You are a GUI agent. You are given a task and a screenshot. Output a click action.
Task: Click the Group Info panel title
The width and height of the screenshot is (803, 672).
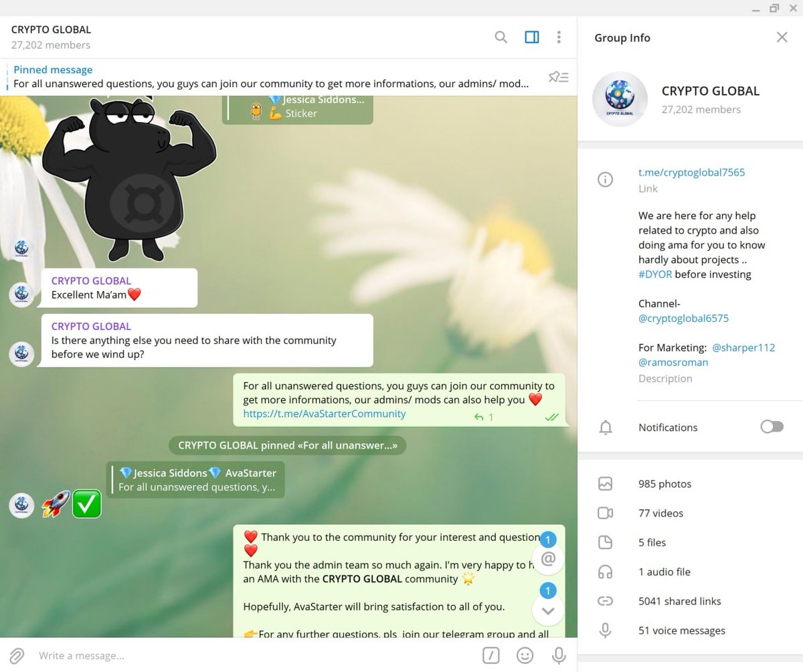click(x=622, y=37)
